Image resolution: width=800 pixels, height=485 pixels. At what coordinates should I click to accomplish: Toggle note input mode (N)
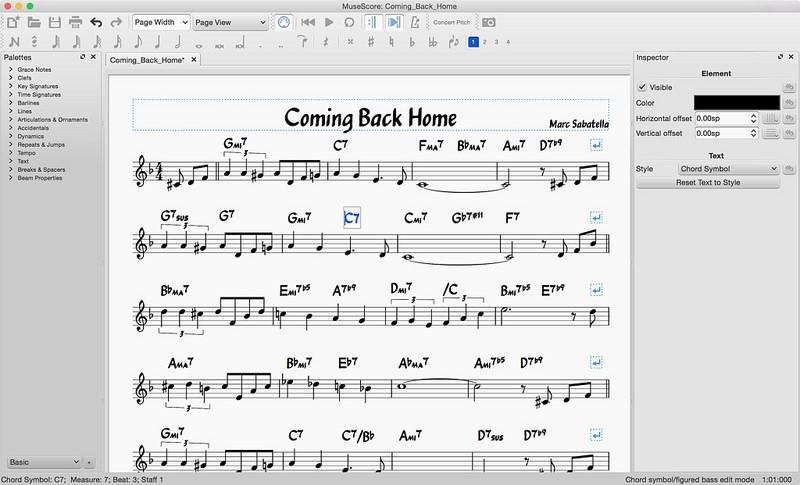point(14,42)
